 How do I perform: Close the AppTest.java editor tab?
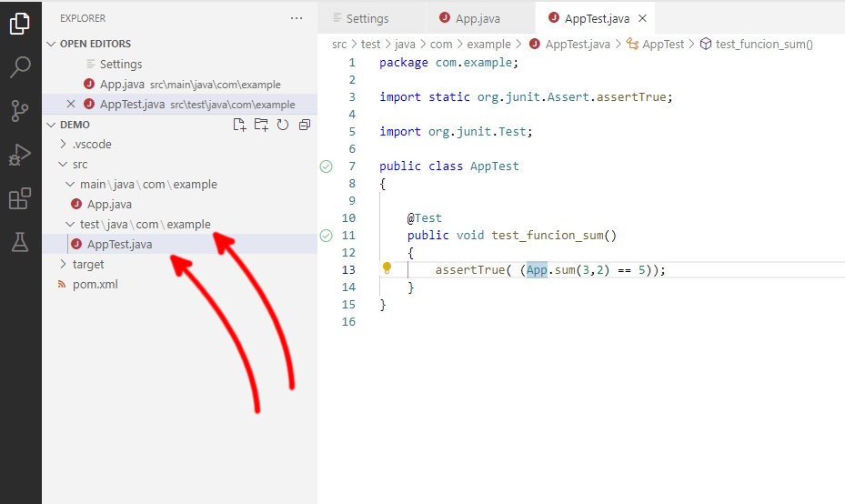click(643, 18)
